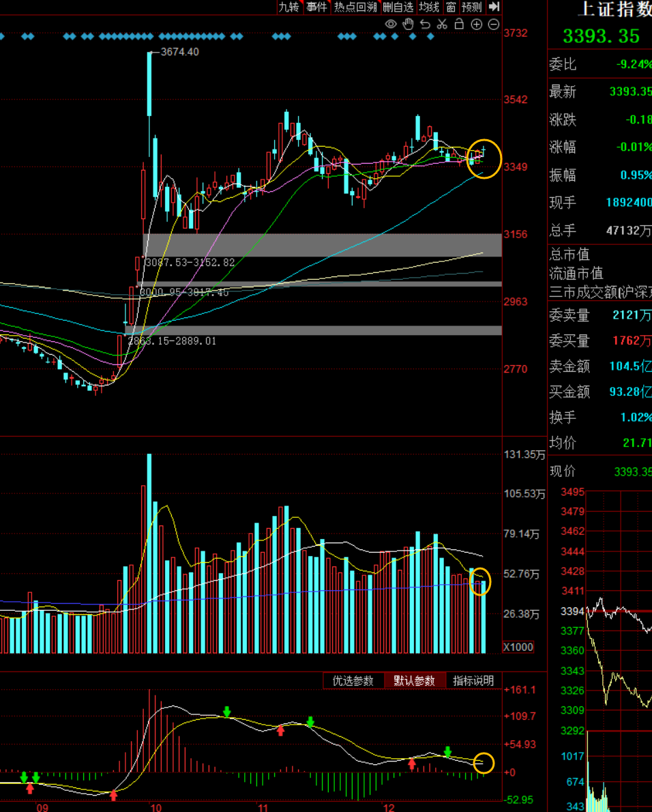Open the 事件 events option
Viewport: 652px width, 812px height.
[x=316, y=7]
